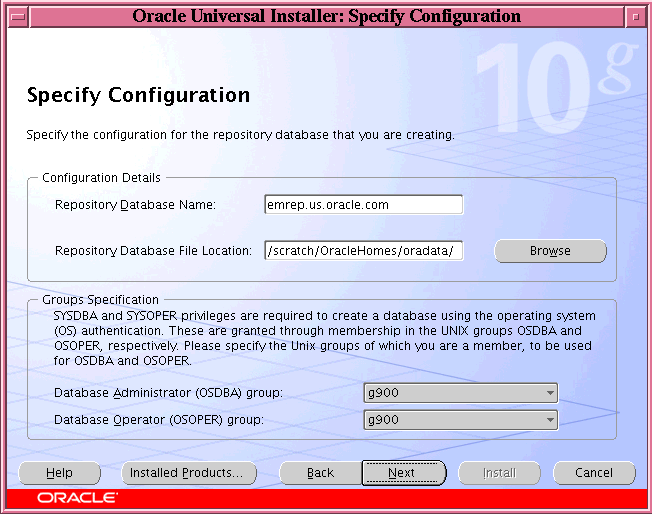The image size is (652, 514).
Task: Click the maximize button in title bar
Action: tap(635, 17)
